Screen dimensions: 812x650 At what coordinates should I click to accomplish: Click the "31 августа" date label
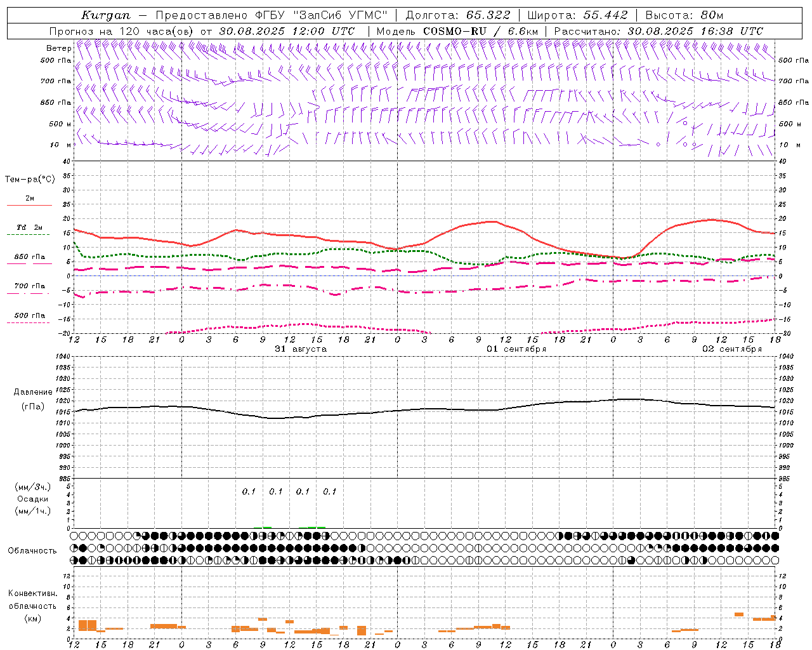301,349
